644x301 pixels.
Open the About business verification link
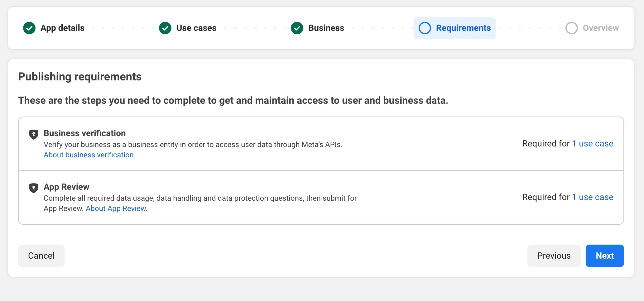[x=89, y=155]
